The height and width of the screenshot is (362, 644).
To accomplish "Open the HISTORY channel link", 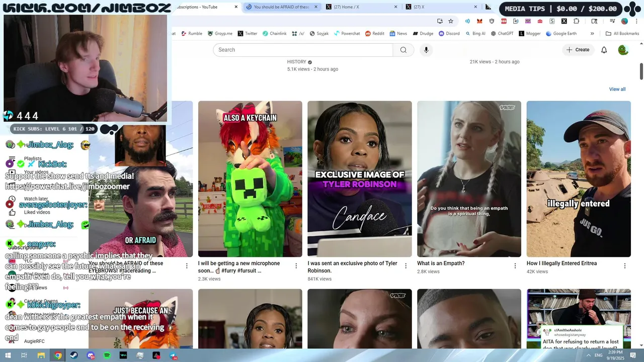I will pos(296,62).
